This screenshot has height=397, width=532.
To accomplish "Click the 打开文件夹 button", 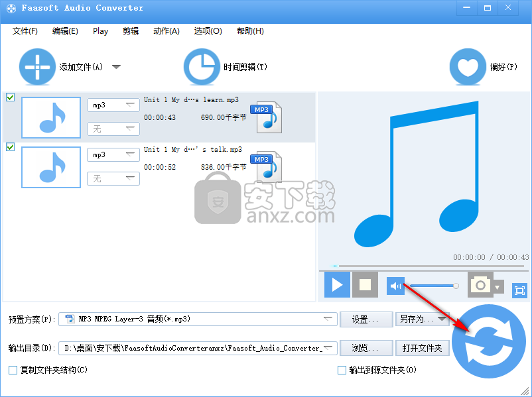I will pos(423,348).
